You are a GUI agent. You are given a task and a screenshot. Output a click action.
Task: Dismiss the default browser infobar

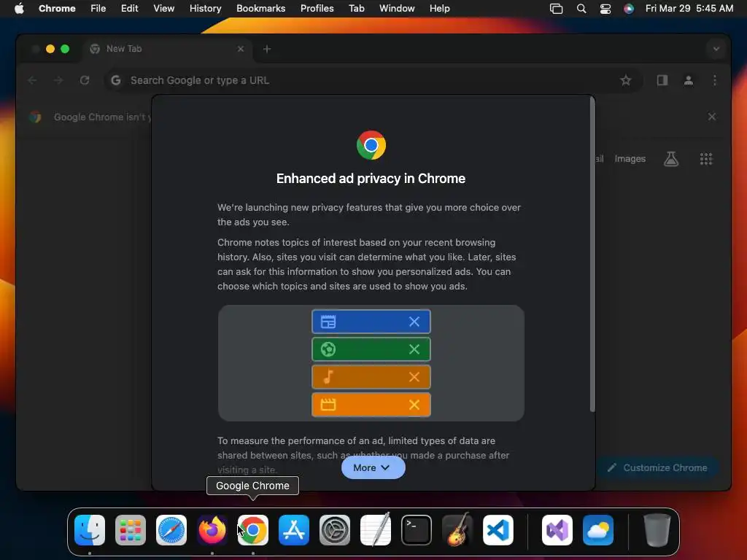click(x=712, y=117)
